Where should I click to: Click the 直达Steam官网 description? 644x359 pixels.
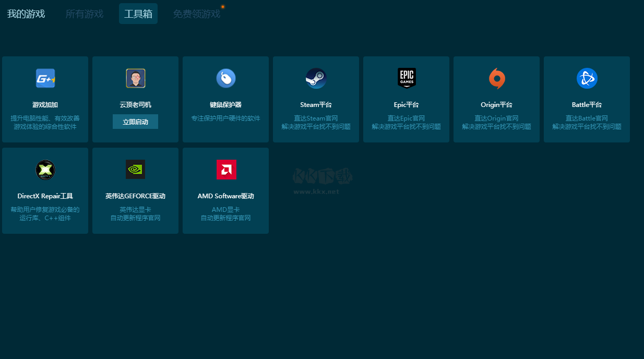[316, 118]
